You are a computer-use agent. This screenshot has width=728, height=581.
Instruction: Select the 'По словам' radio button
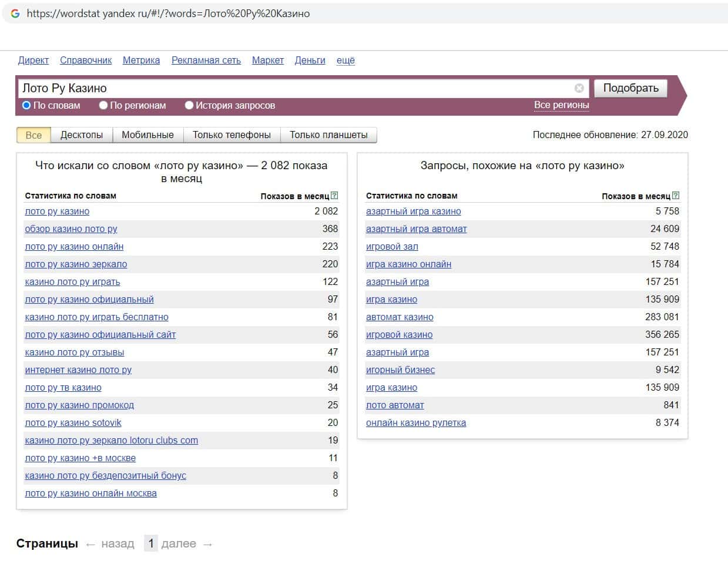26,105
